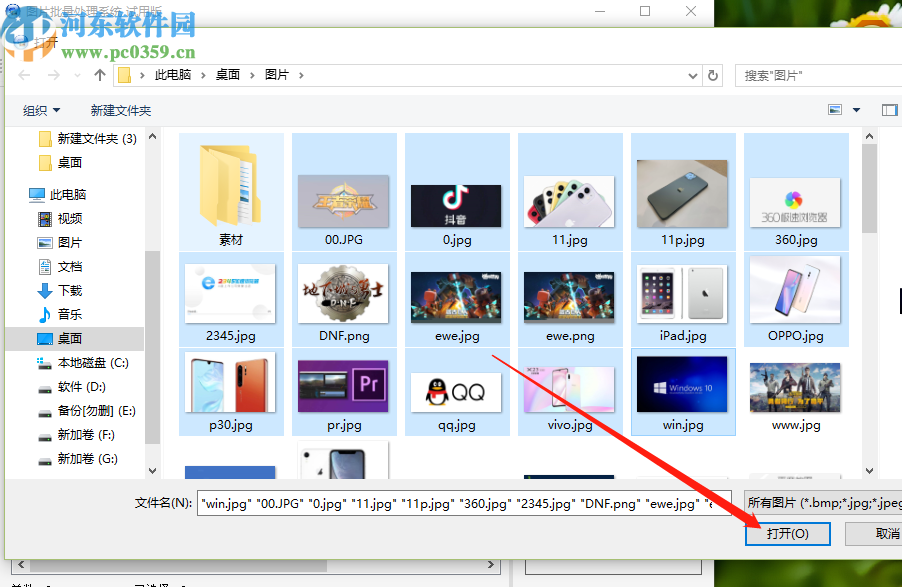
Task: Select 新建文件夹 (3) in sidebar
Action: tap(88, 139)
